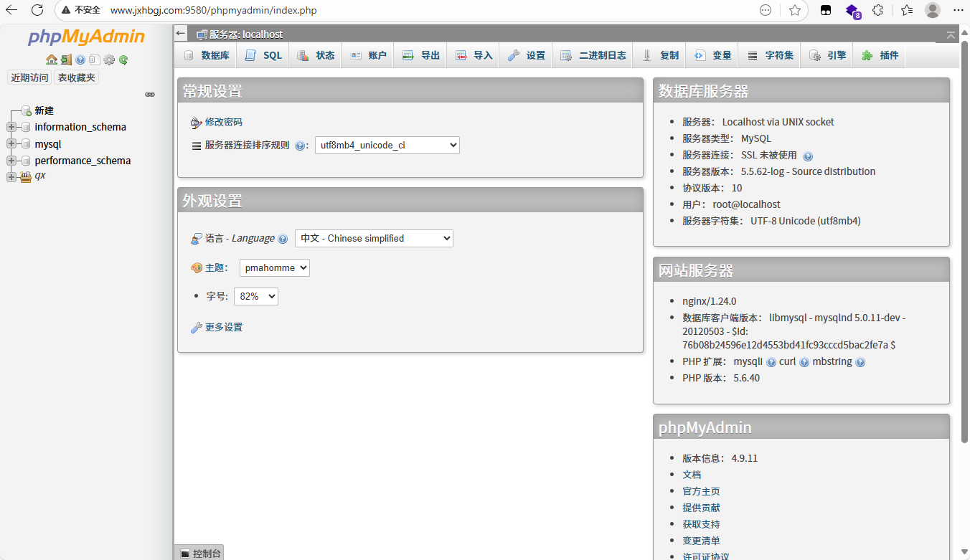Open navigation panel settings gear icon
Viewport: 970px width, 560px height.
[109, 60]
